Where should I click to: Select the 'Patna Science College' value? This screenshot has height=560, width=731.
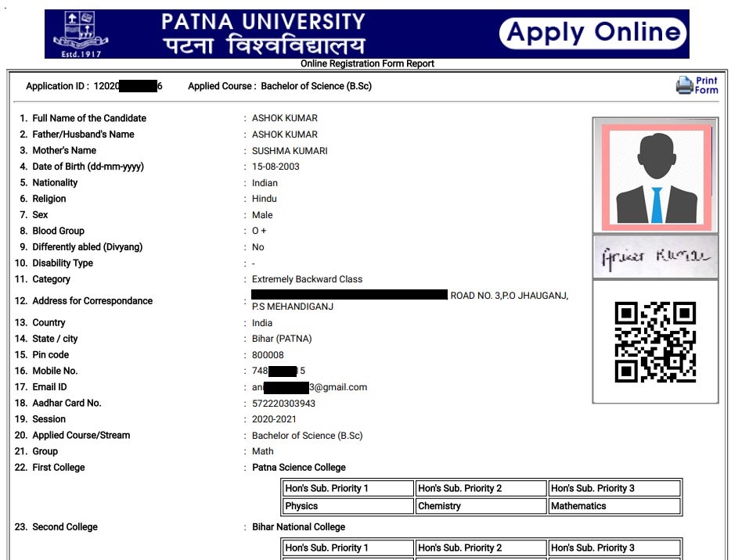pos(299,467)
